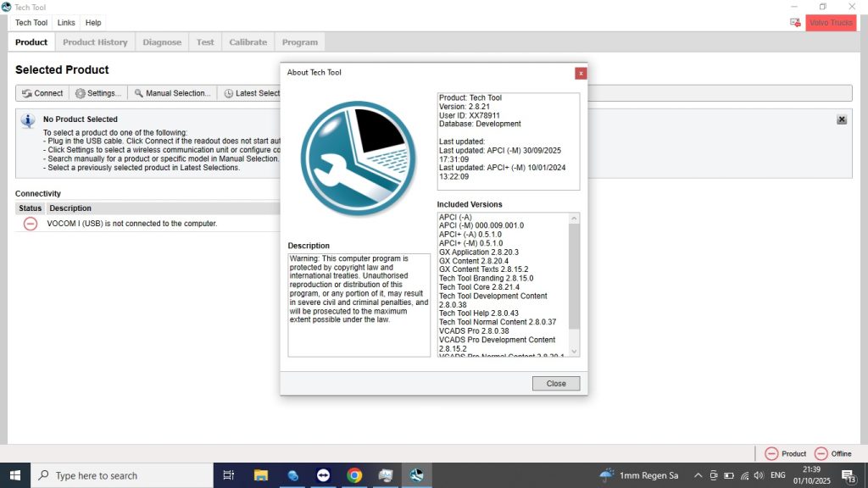Switch to the Product History tab

pos(95,42)
